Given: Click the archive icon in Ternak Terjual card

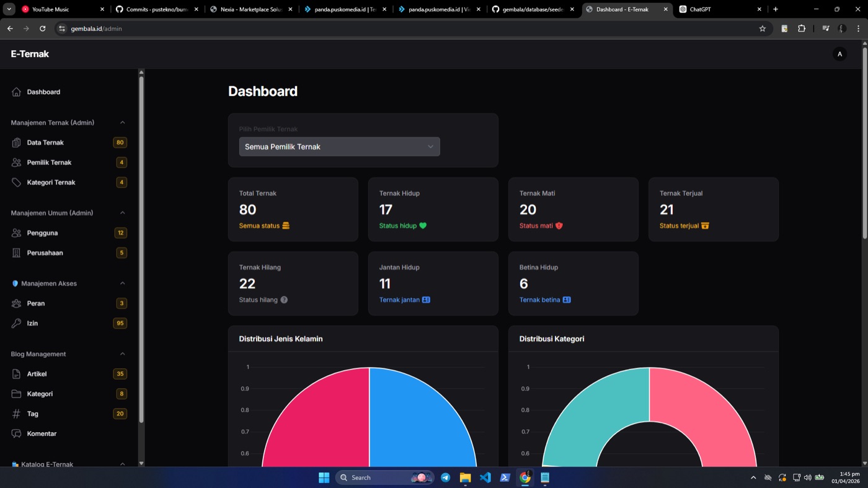Looking at the screenshot, I should pyautogui.click(x=705, y=226).
